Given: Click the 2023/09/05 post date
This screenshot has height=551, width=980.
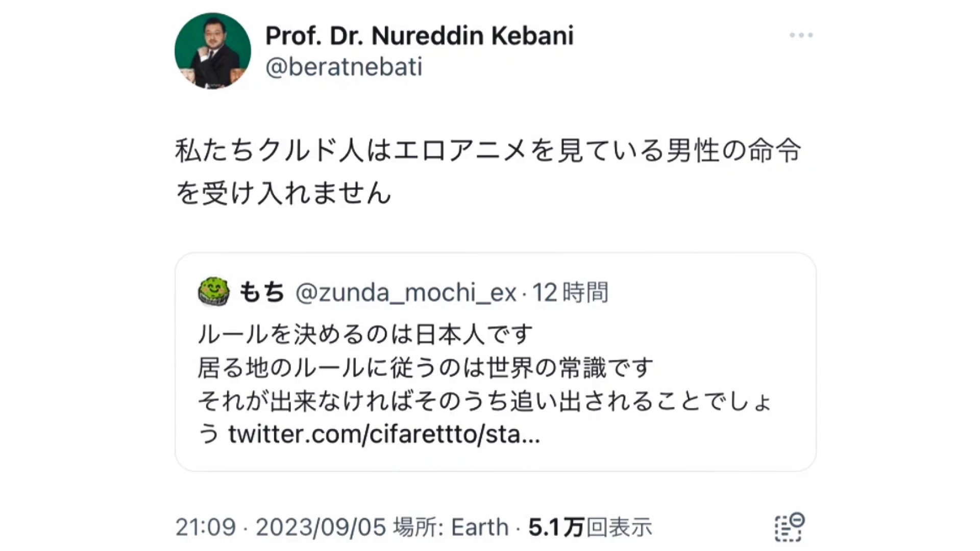Looking at the screenshot, I should (321, 527).
